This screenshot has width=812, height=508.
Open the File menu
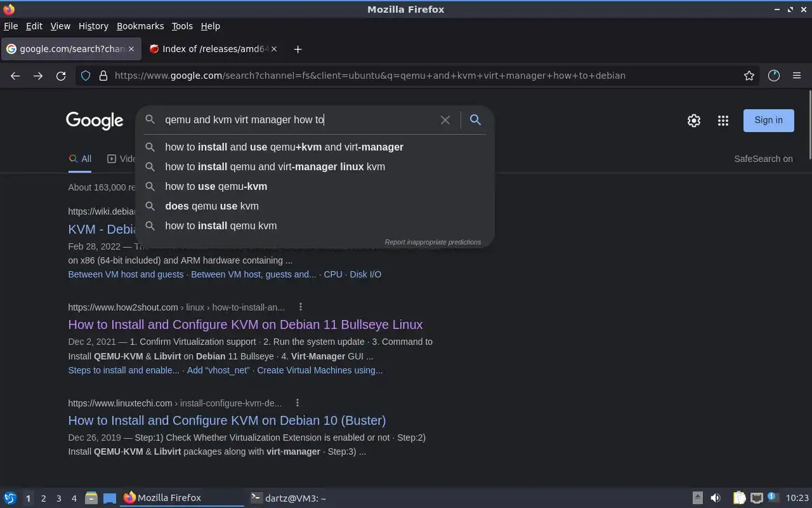tap(11, 26)
